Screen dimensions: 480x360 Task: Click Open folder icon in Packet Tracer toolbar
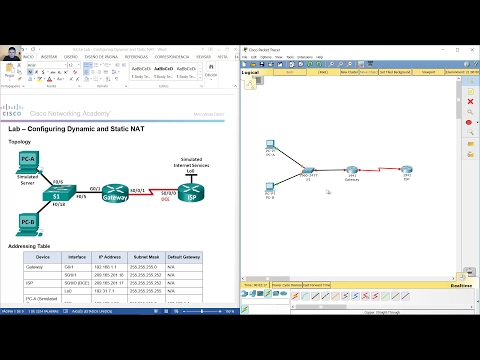coord(253,64)
